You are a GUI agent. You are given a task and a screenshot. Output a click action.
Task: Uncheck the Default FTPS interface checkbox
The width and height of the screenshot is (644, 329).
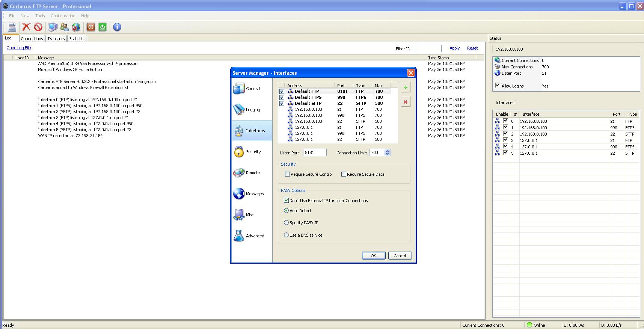pyautogui.click(x=282, y=98)
